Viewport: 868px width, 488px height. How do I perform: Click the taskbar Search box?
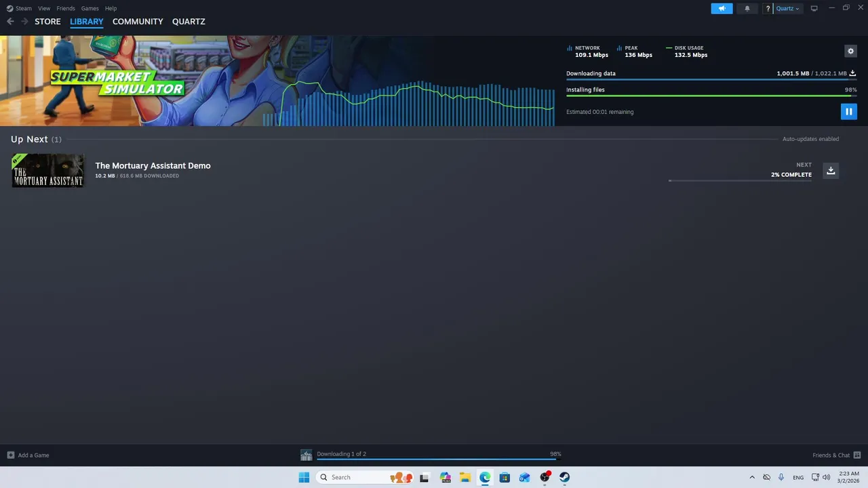coord(365,477)
